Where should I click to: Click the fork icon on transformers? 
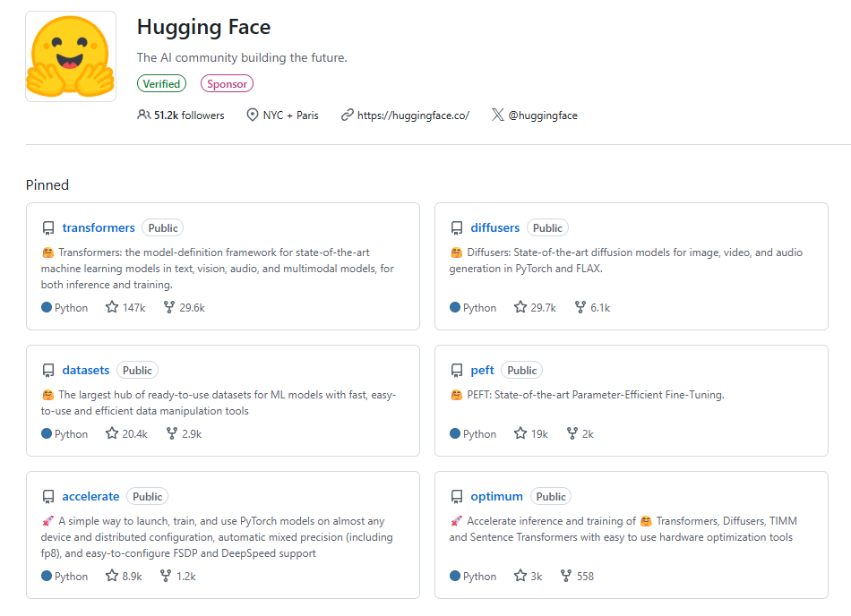(168, 307)
